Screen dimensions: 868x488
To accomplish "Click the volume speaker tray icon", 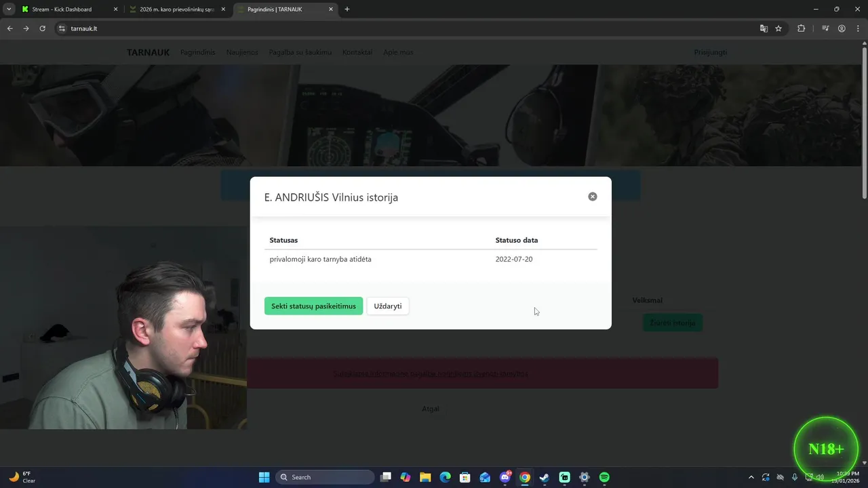I will click(x=821, y=477).
